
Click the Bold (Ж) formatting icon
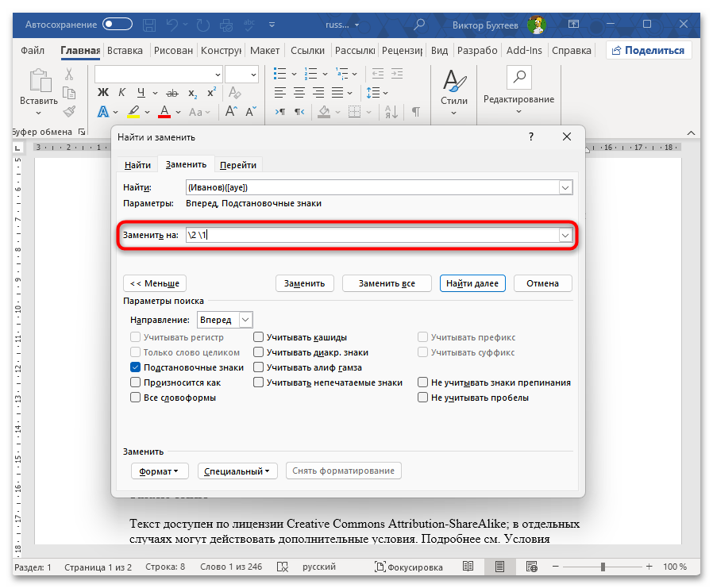[x=102, y=92]
